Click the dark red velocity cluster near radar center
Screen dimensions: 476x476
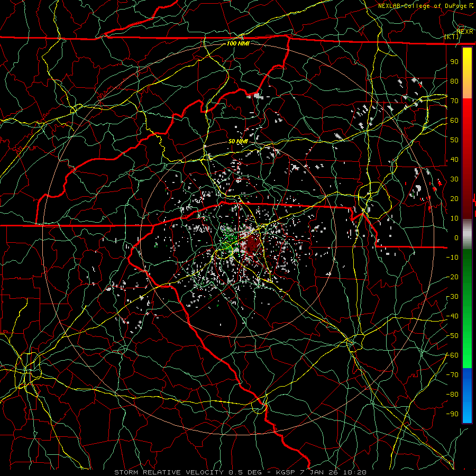(x=252, y=243)
